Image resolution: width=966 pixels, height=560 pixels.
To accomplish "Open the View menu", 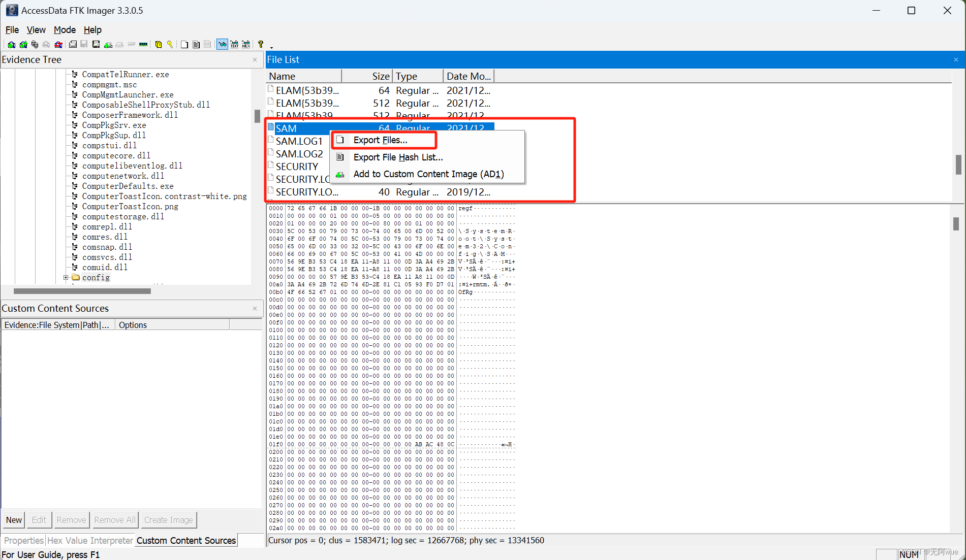I will pos(36,30).
